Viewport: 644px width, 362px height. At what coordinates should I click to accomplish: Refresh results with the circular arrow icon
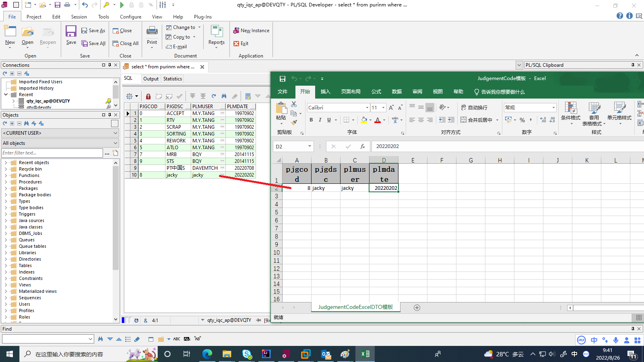(x=214, y=96)
